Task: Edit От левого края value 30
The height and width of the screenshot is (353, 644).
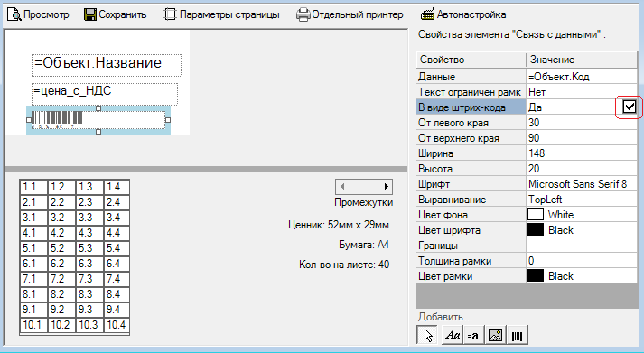Action: click(x=581, y=123)
